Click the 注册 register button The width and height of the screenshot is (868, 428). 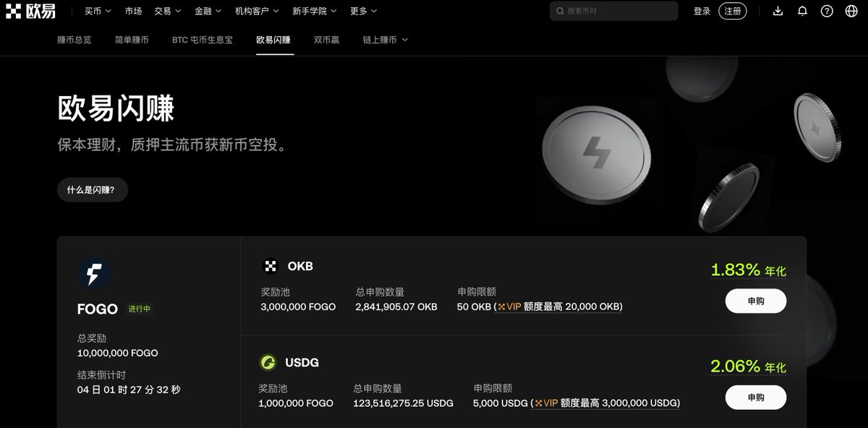[733, 11]
